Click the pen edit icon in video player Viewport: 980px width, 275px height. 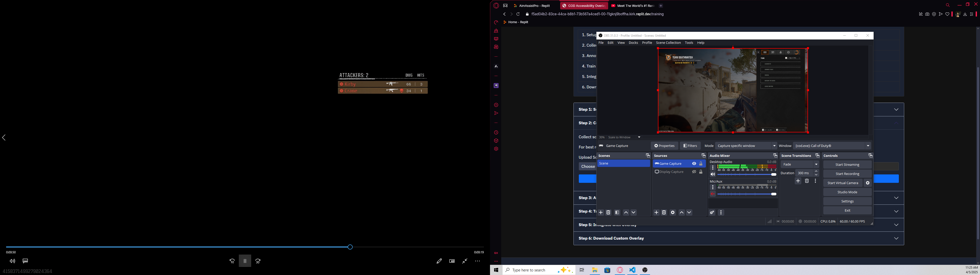[439, 261]
